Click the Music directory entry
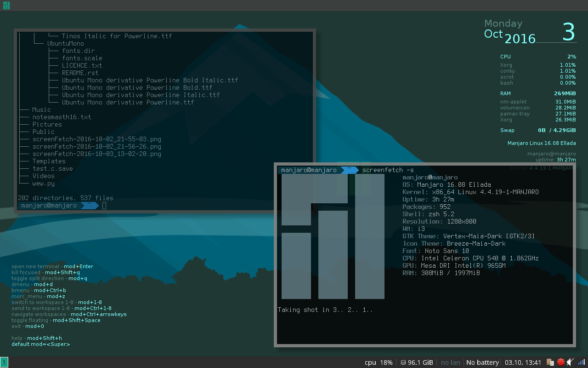Viewport: 588px width, 368px height. pos(41,110)
